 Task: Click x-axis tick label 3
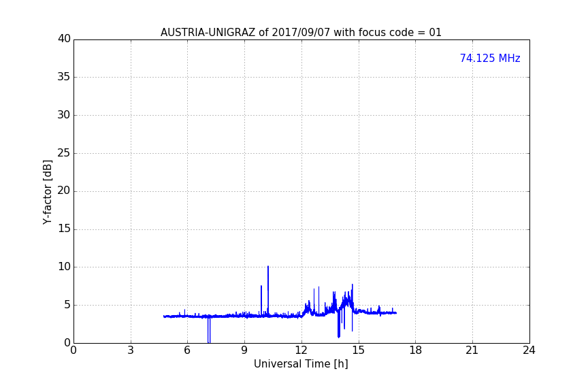pos(131,350)
